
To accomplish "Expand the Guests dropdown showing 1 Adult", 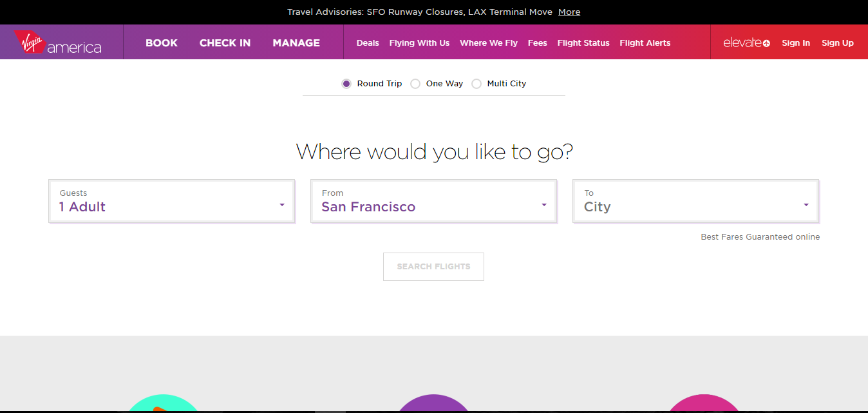I will [172, 202].
